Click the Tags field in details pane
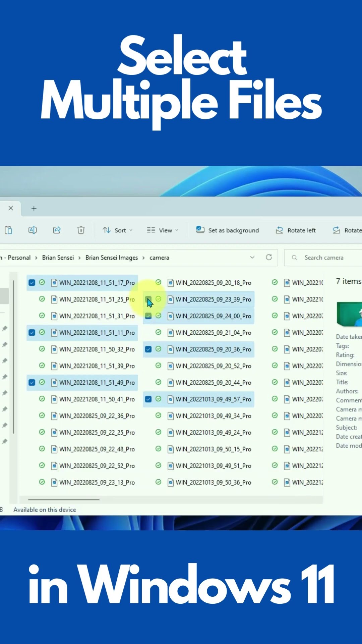Viewport: 362px width, 644px height. (343, 346)
